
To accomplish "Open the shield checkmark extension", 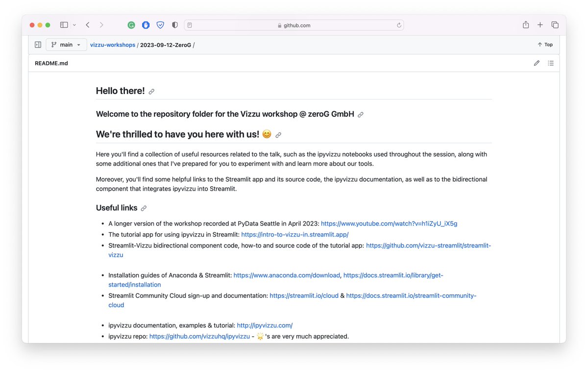I will [x=160, y=25].
